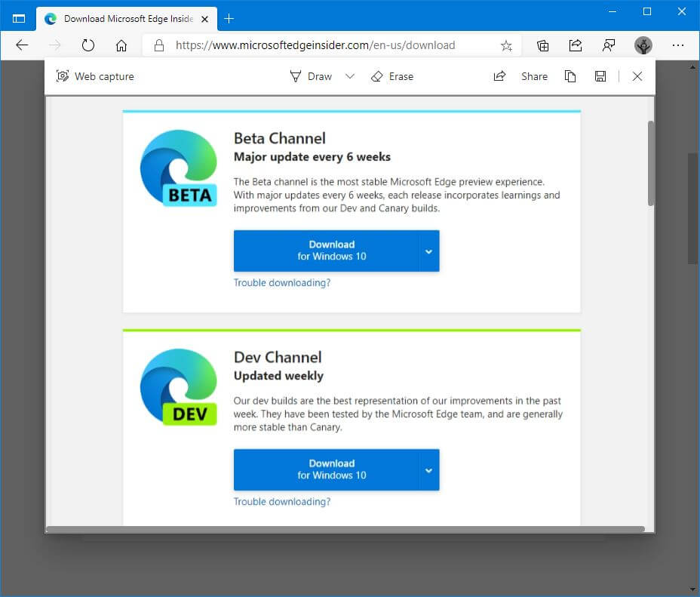Expand Dev download platform dropdown
The width and height of the screenshot is (700, 597).
click(429, 470)
